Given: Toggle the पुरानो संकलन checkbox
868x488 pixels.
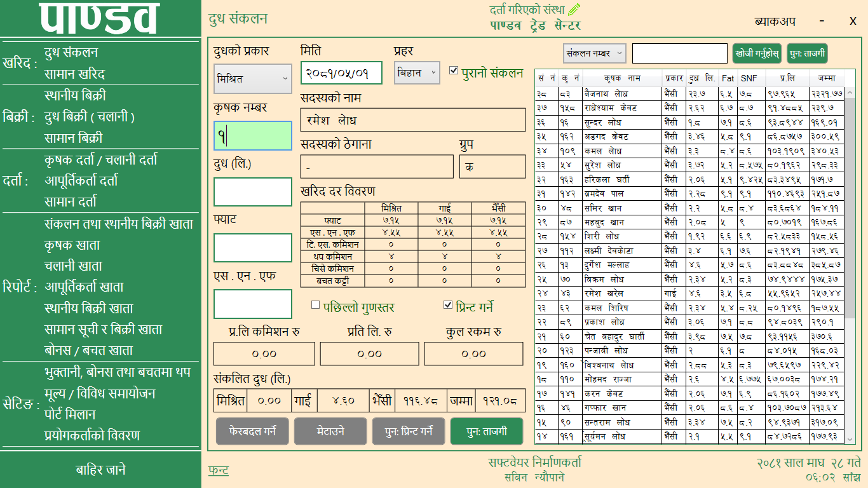Looking at the screenshot, I should point(453,71).
